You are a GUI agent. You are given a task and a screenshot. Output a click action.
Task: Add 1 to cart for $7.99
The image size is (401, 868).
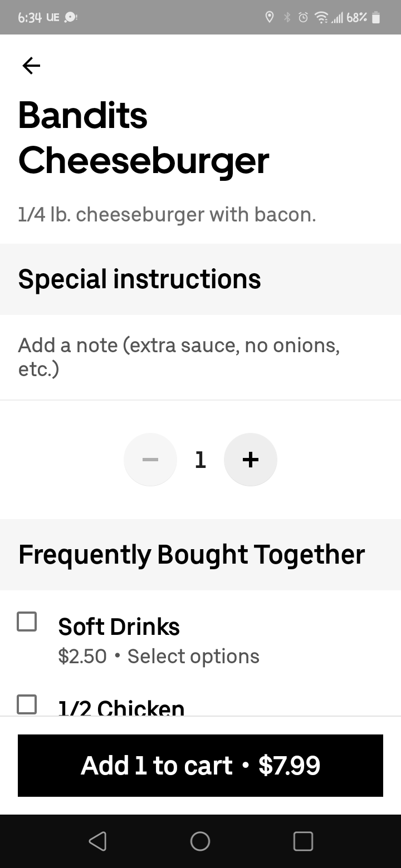click(200, 765)
